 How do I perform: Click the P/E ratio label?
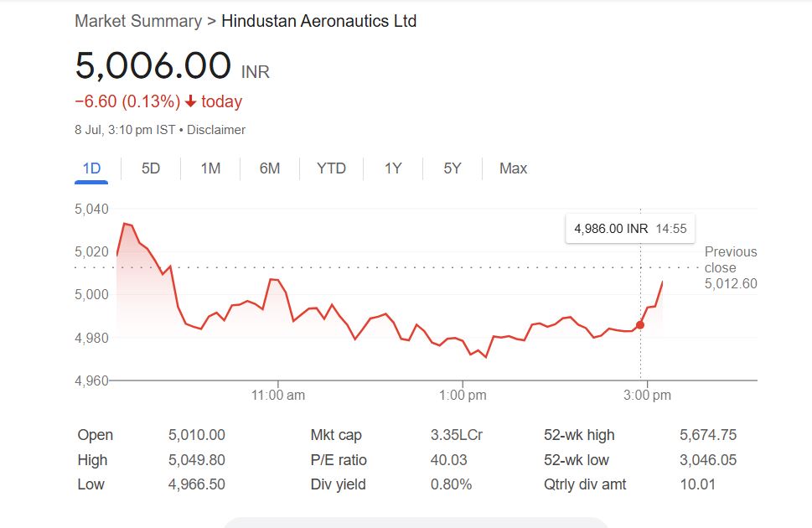339,460
